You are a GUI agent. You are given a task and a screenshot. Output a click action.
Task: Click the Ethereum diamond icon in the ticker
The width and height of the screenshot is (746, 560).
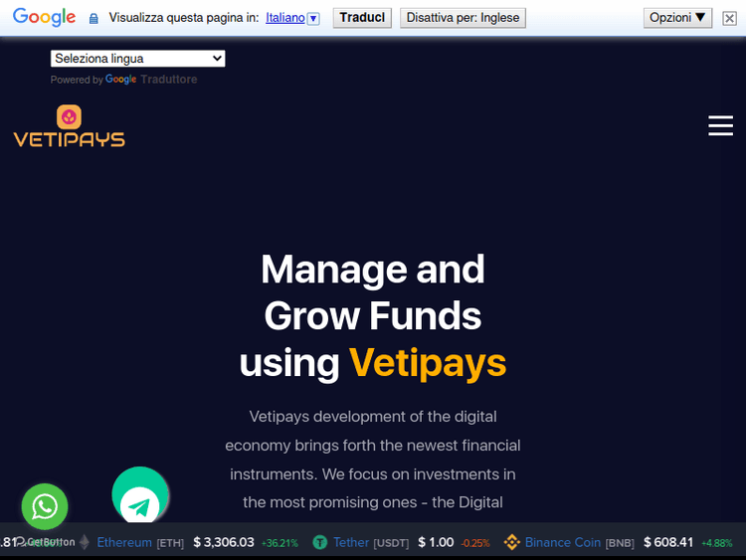tap(85, 542)
